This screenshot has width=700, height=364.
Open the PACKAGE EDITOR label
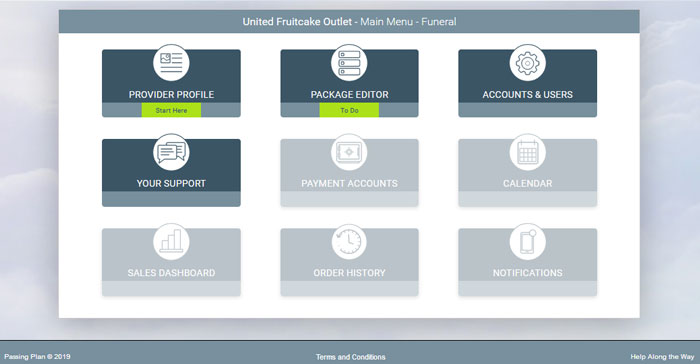coord(349,95)
